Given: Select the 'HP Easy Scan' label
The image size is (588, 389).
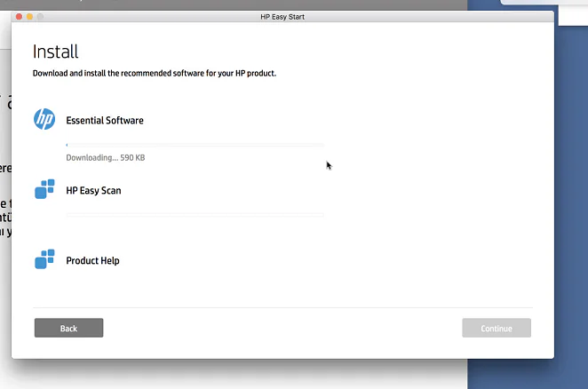Looking at the screenshot, I should tap(93, 191).
